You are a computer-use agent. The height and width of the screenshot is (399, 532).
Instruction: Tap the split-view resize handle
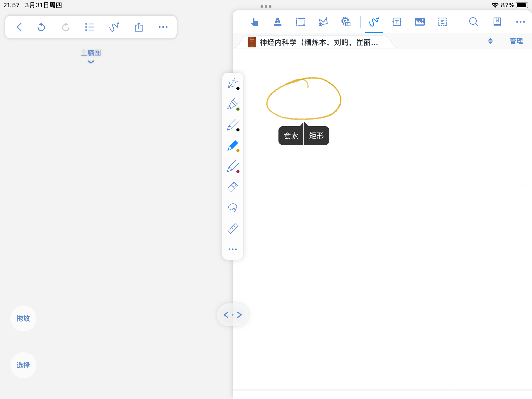[233, 315]
